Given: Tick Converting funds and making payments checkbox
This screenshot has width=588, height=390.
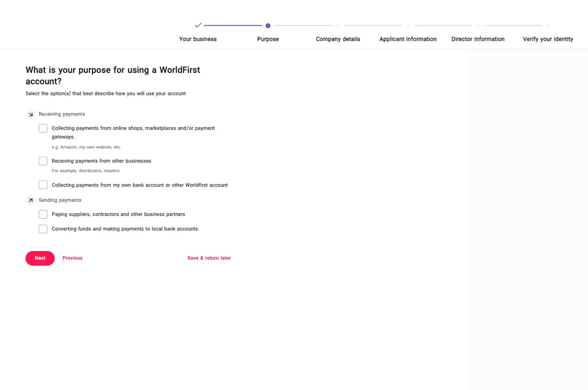Looking at the screenshot, I should pos(43,229).
